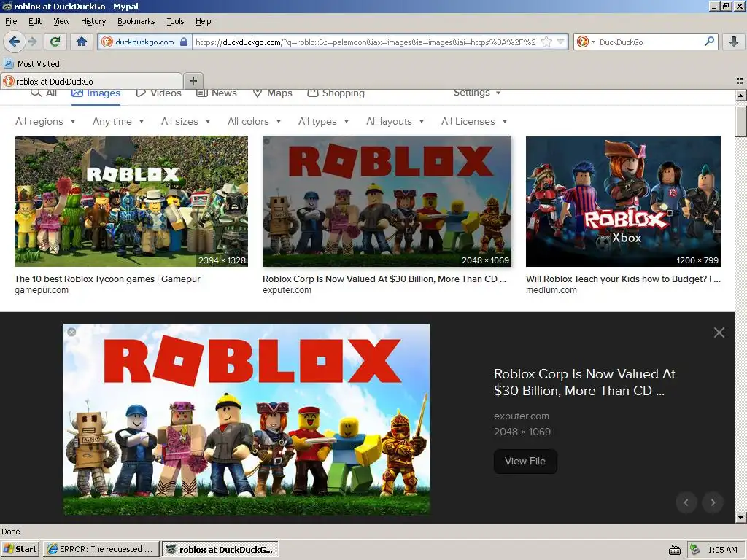Show the previous image with the left chevron
The width and height of the screenshot is (747, 560).
tap(686, 502)
